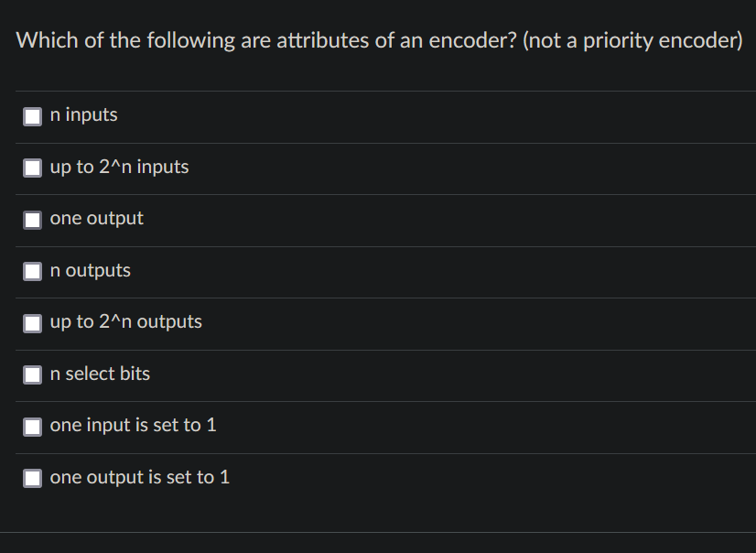Select the "n select bits" answer label
This screenshot has height=553, width=756.
[x=100, y=374]
